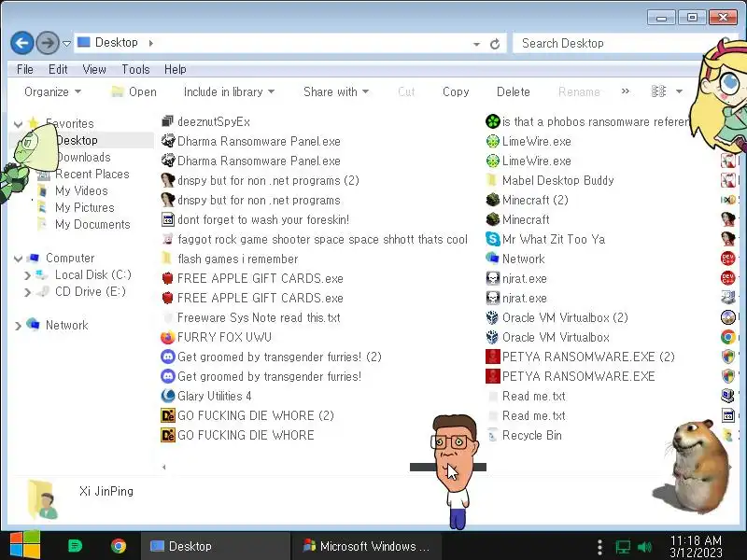
Task: Click the Windows Start button
Action: (25, 545)
